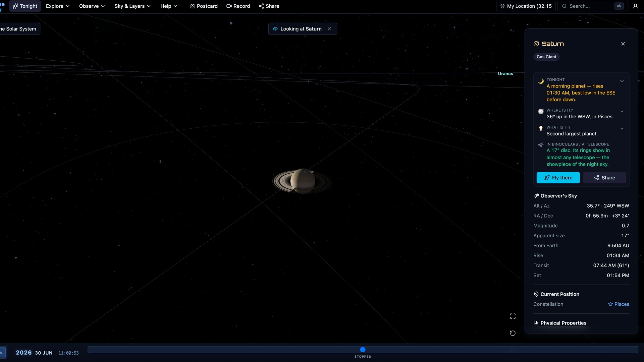Viewport: 644px width, 362px height.
Task: Click the Saturn planet in the viewport
Action: [x=302, y=181]
